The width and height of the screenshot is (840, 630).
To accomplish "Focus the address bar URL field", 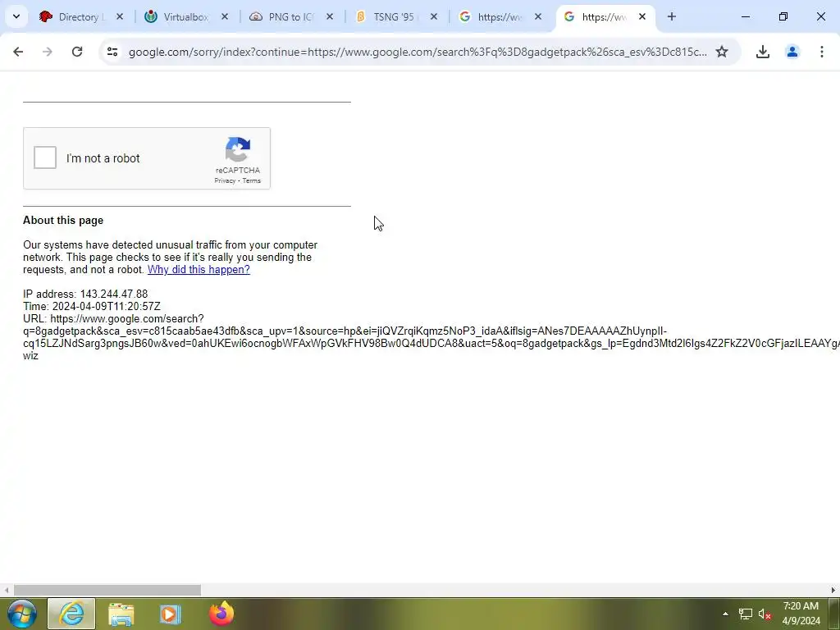I will (418, 52).
